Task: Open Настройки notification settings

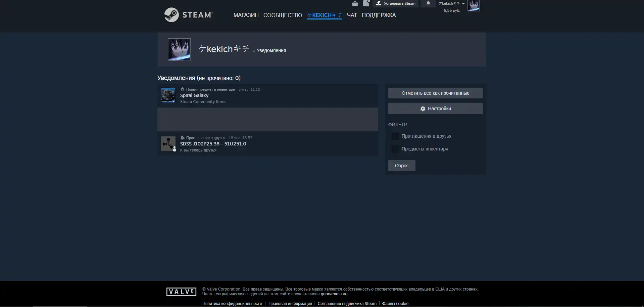Action: (435, 108)
